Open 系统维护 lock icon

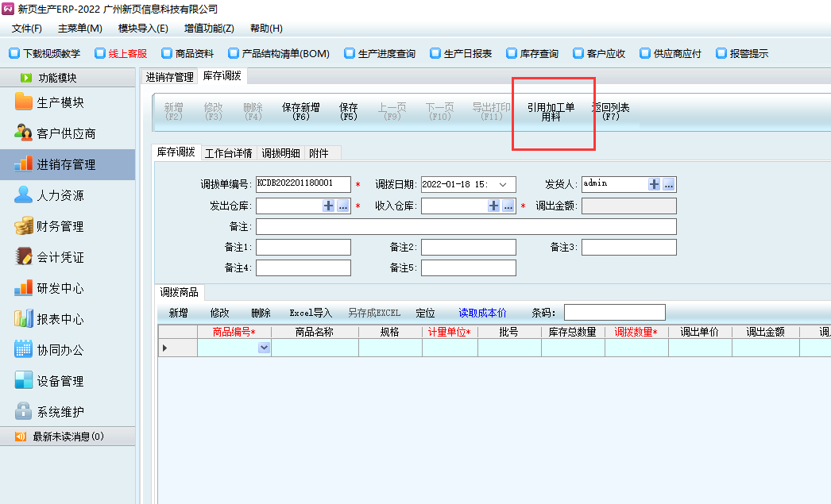(x=24, y=412)
